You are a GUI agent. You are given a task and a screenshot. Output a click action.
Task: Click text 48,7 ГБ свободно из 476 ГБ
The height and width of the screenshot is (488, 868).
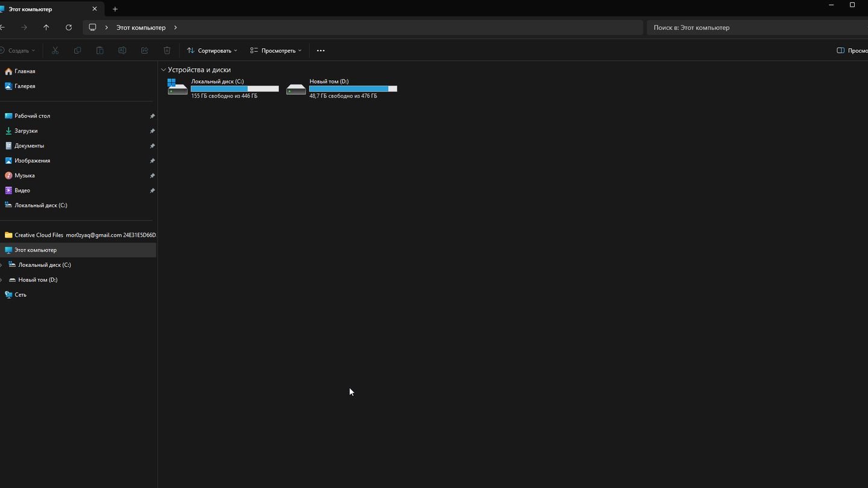coord(343,96)
